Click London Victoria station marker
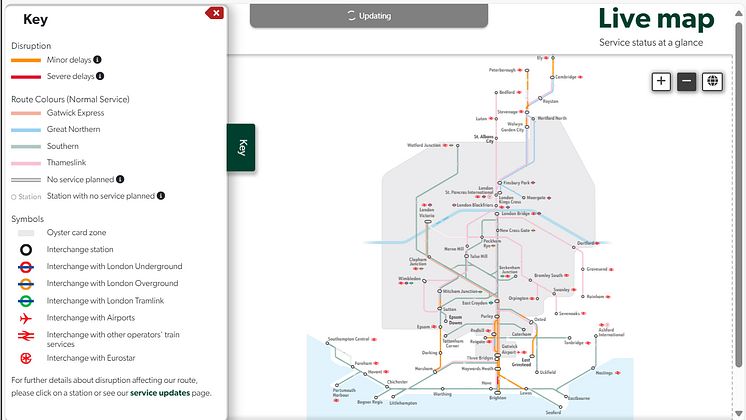 (427, 221)
